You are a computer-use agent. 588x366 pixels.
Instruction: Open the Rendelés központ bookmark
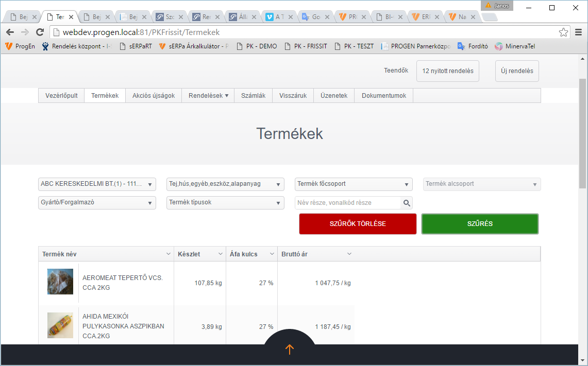77,46
